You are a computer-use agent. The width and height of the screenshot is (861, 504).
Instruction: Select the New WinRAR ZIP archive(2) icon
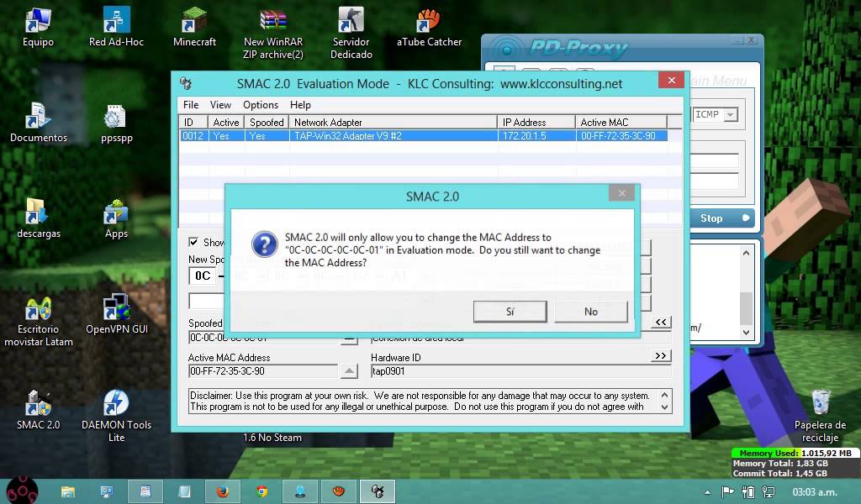pos(273,34)
